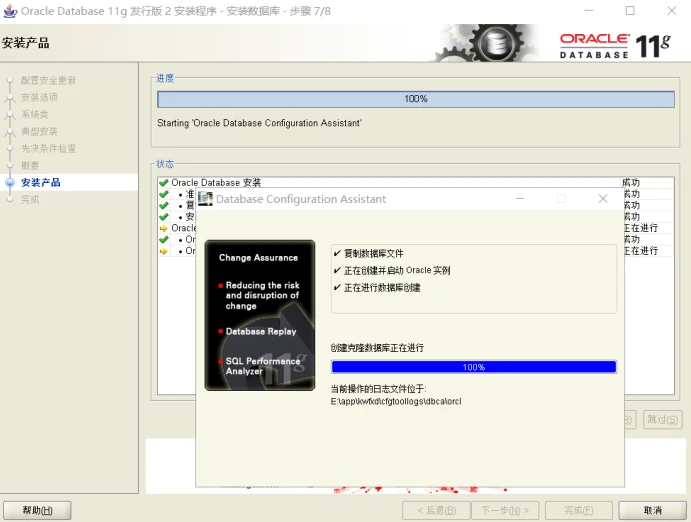Select the 安装选项 step in sidebar
691x522 pixels.
[39, 97]
